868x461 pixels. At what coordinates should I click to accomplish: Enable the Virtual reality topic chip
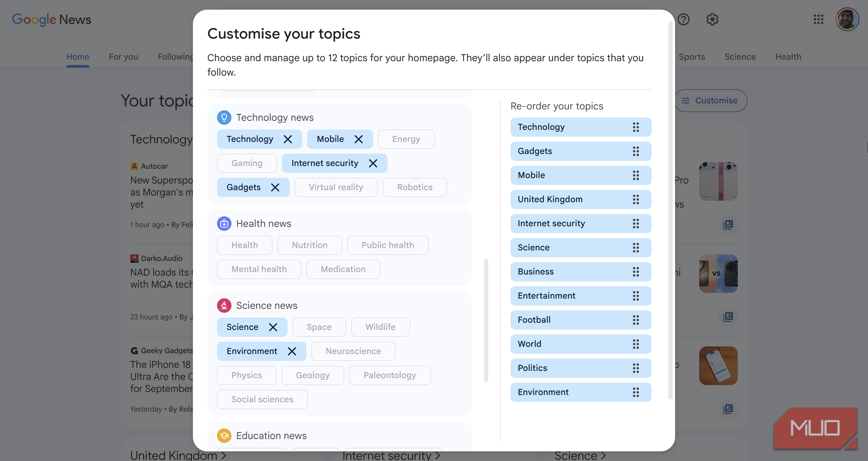(336, 187)
